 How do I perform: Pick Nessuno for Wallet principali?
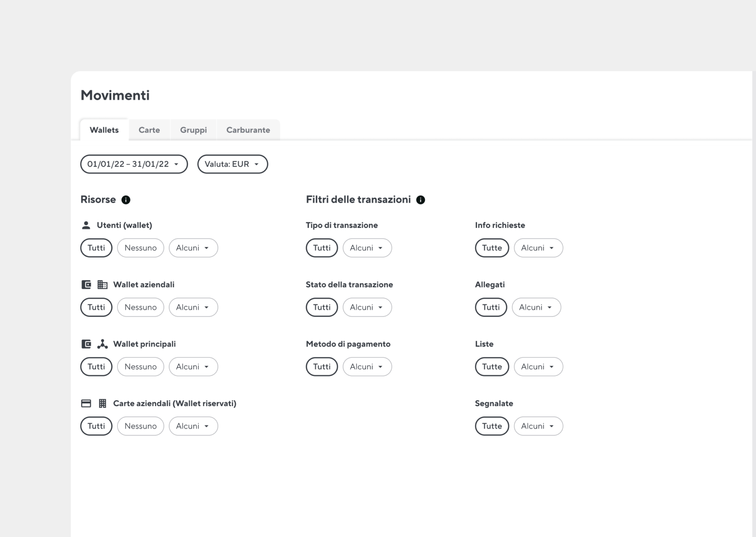(x=141, y=367)
